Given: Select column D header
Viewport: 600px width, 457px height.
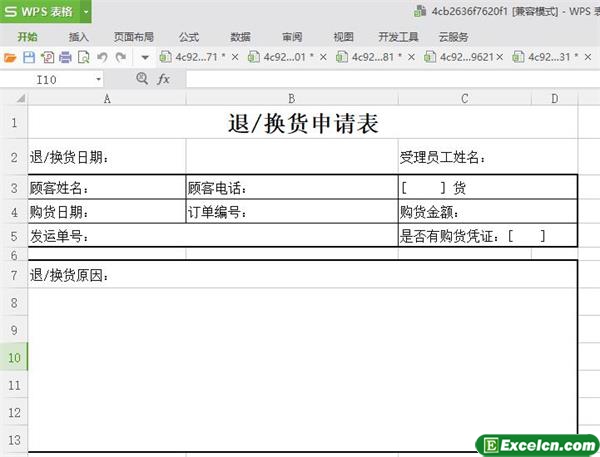Looking at the screenshot, I should coord(554,99).
